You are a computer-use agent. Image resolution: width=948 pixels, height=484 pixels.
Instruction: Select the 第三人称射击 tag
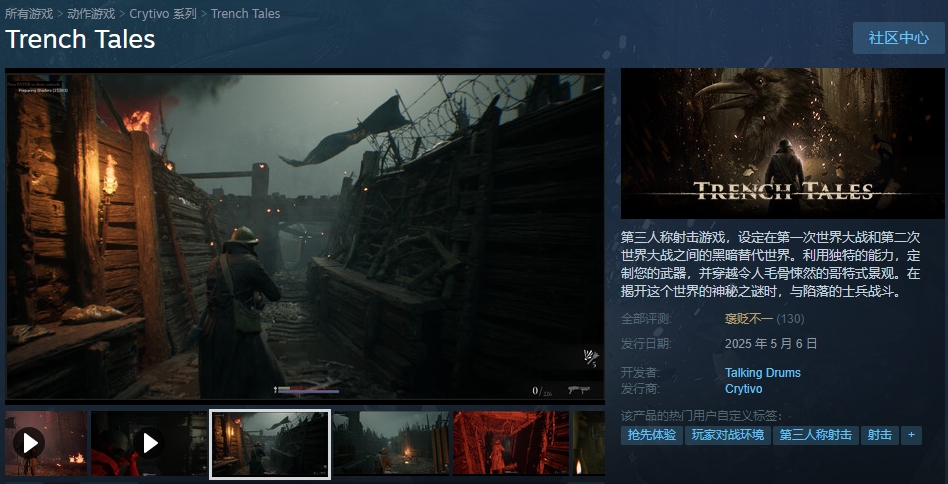pyautogui.click(x=816, y=435)
